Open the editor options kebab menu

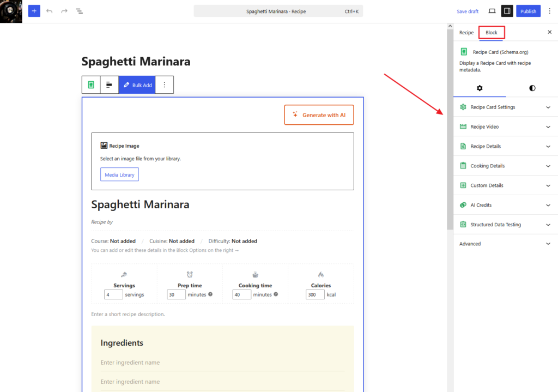click(x=549, y=11)
